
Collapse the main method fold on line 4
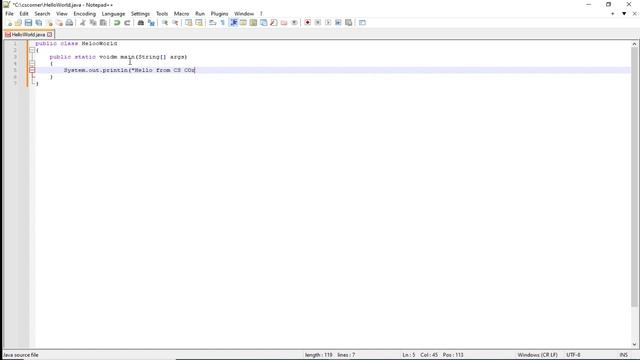click(32, 64)
